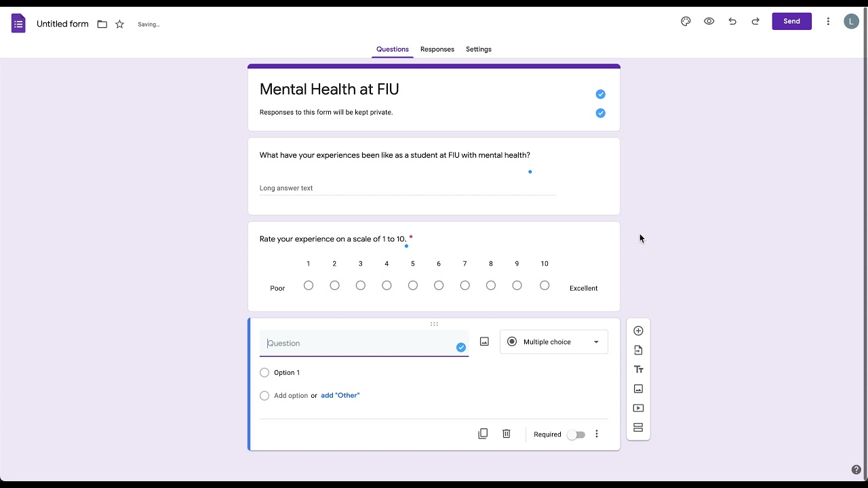Select the Rate your experience question
868x488 pixels.
[x=434, y=266]
